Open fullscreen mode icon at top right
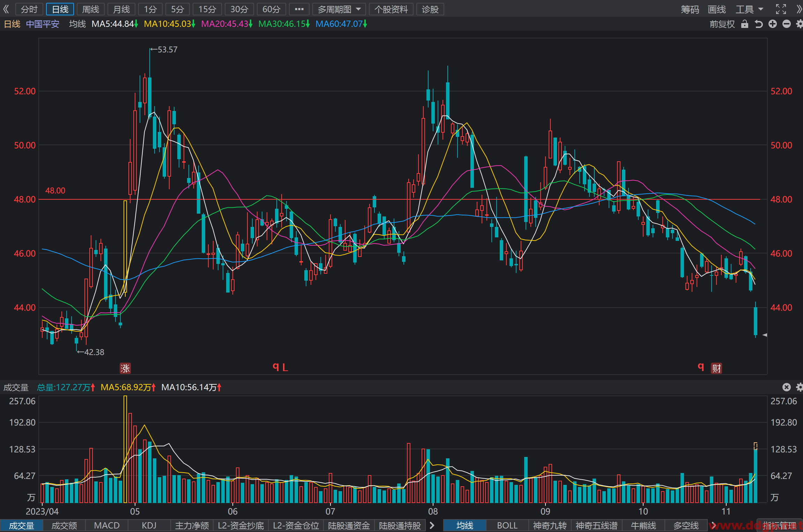The image size is (803, 532). pyautogui.click(x=781, y=9)
